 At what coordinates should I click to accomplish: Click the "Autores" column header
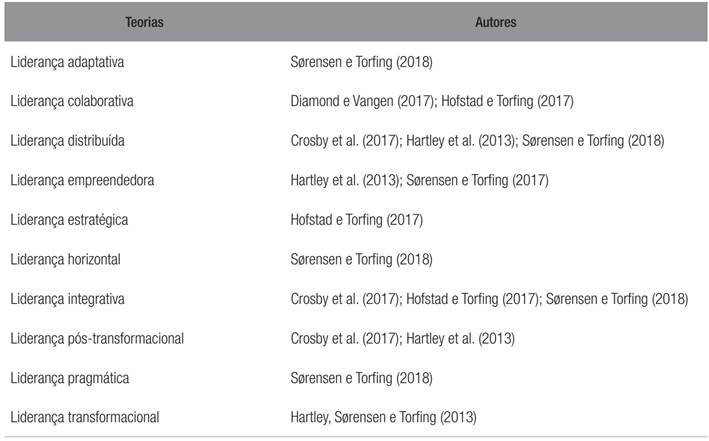pos(495,22)
